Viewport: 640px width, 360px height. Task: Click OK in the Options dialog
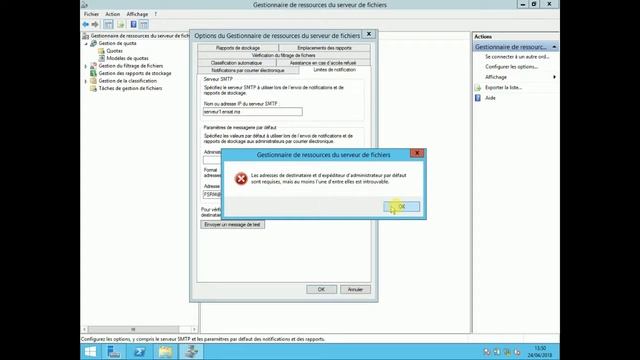point(322,289)
